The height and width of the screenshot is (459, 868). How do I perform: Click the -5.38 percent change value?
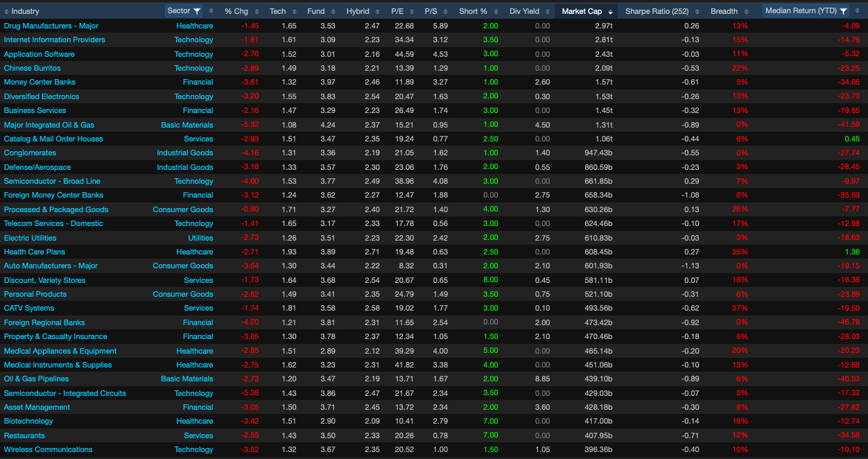tap(250, 393)
